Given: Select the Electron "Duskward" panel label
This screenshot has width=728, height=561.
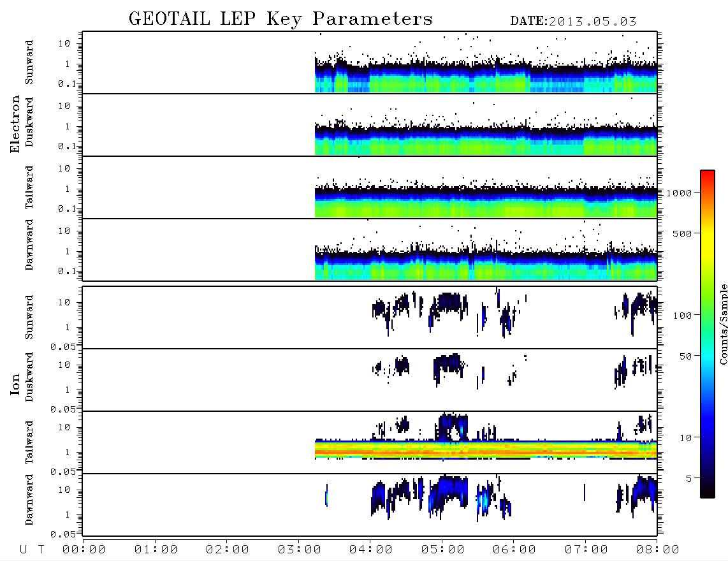Looking at the screenshot, I should 29,122.
